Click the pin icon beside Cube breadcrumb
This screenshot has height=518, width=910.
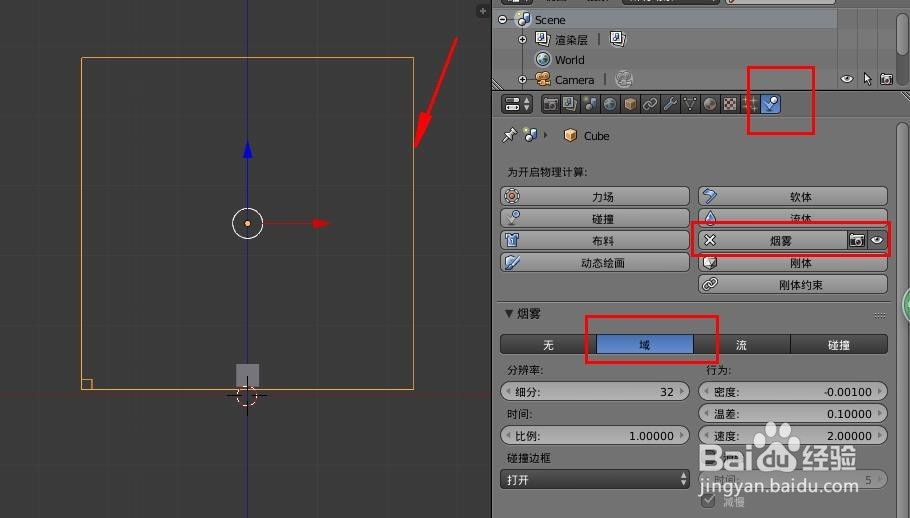[x=509, y=135]
